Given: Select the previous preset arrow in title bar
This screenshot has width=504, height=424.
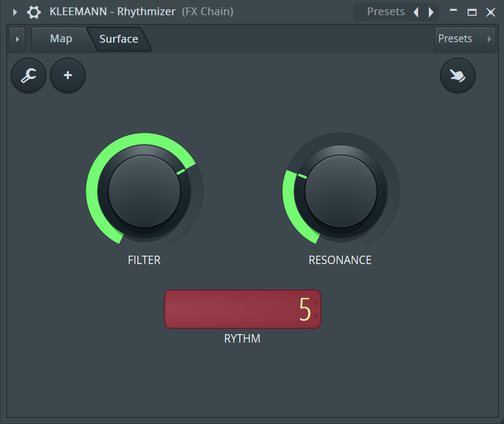Looking at the screenshot, I should tap(416, 12).
